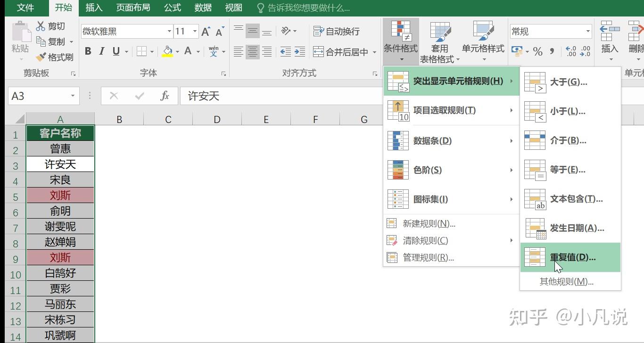
Task: Click New Rule (新建规则)
Action: [451, 224]
